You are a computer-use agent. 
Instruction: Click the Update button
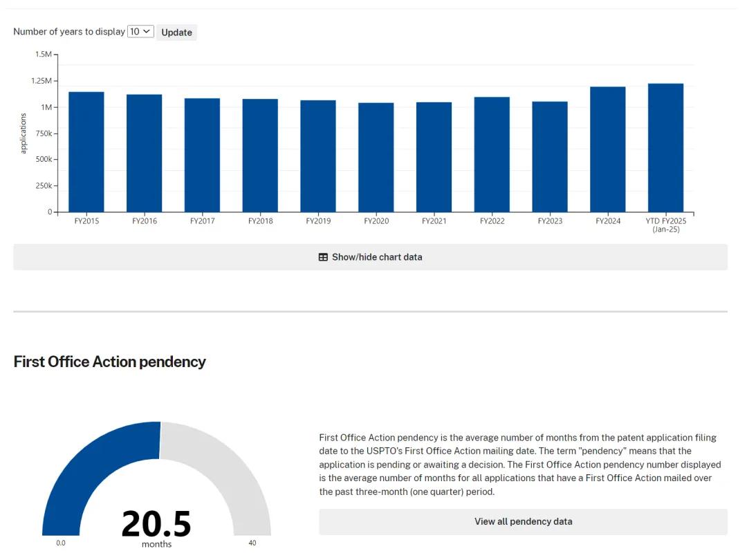pos(177,32)
